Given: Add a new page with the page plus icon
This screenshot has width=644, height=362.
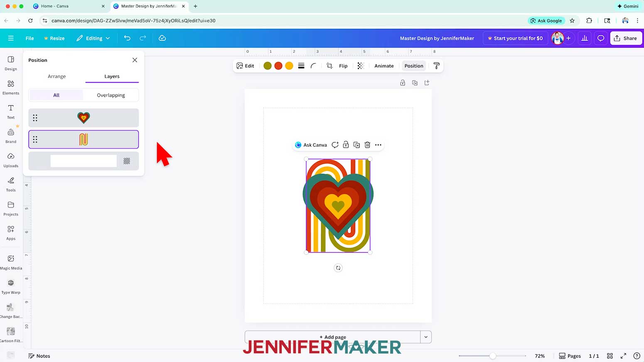Looking at the screenshot, I should (x=427, y=83).
